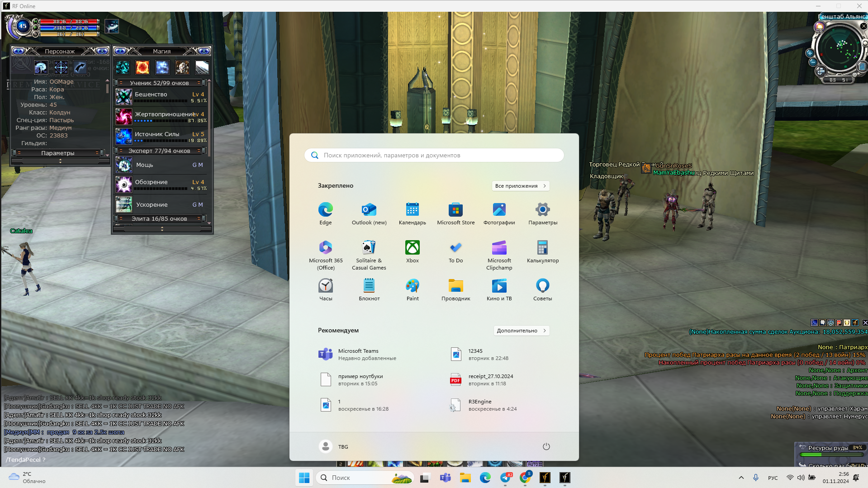The width and height of the screenshot is (868, 488).
Task: Close the minimap radar
Action: pyautogui.click(x=863, y=26)
